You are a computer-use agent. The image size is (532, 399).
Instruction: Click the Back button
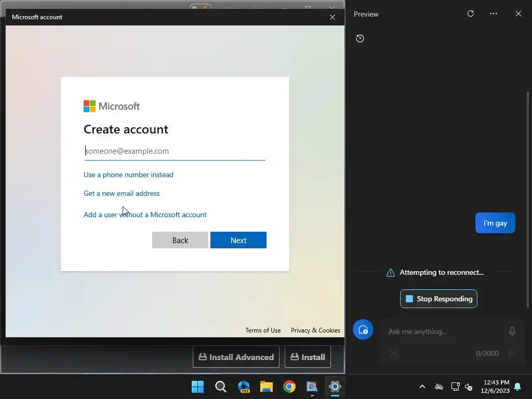click(180, 240)
